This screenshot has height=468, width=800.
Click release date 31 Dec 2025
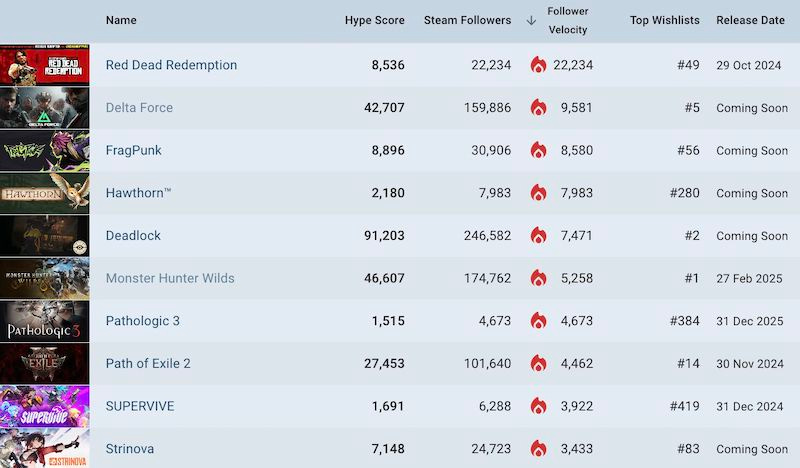[749, 321]
